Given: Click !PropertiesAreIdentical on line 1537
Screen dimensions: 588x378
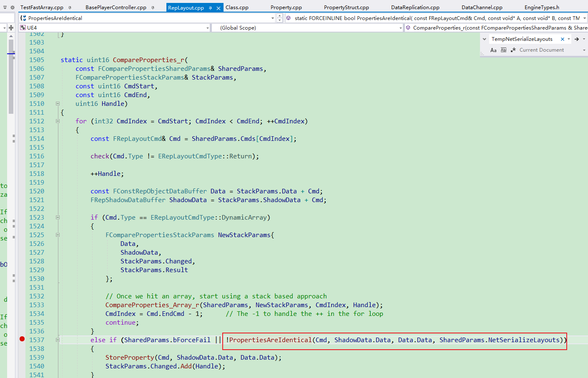Looking at the screenshot, I should (x=269, y=340).
